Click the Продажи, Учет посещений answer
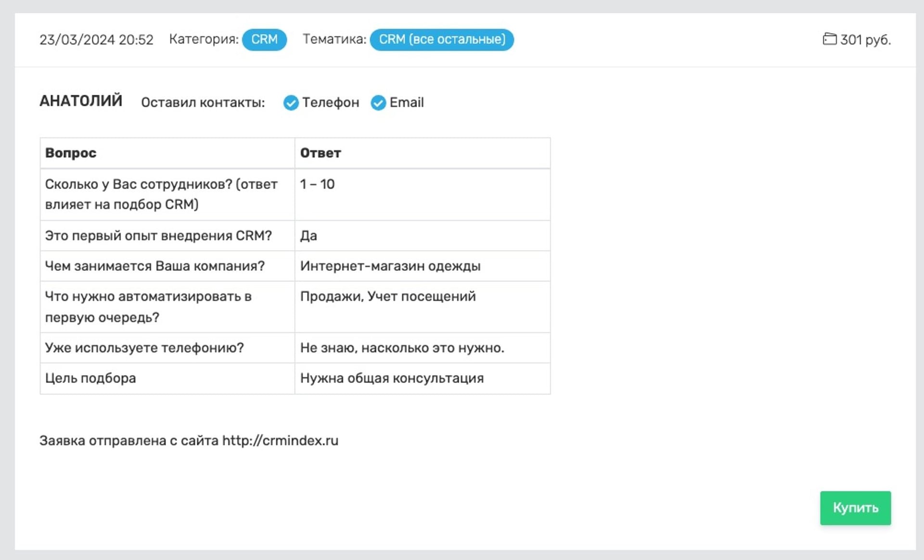Screen dimensions: 924x560 (388, 296)
